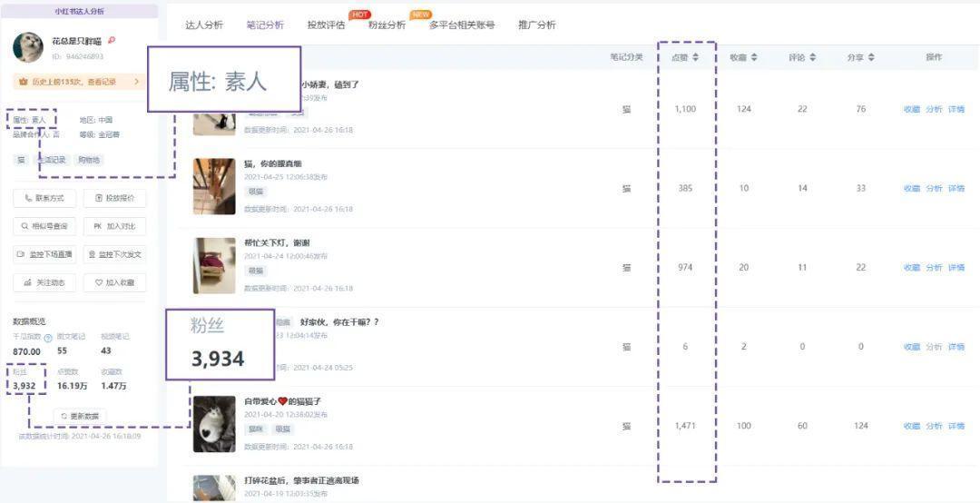Click the 猫 tag in the profile panel

point(21,160)
